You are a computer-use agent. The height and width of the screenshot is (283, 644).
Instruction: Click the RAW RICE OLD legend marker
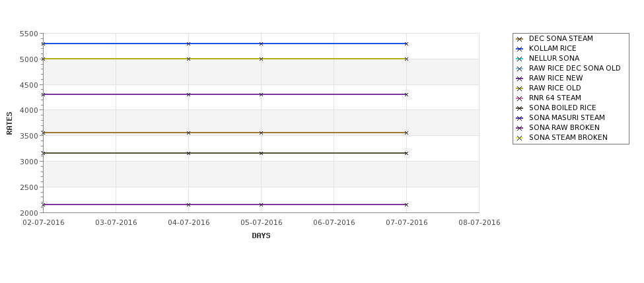(520, 88)
